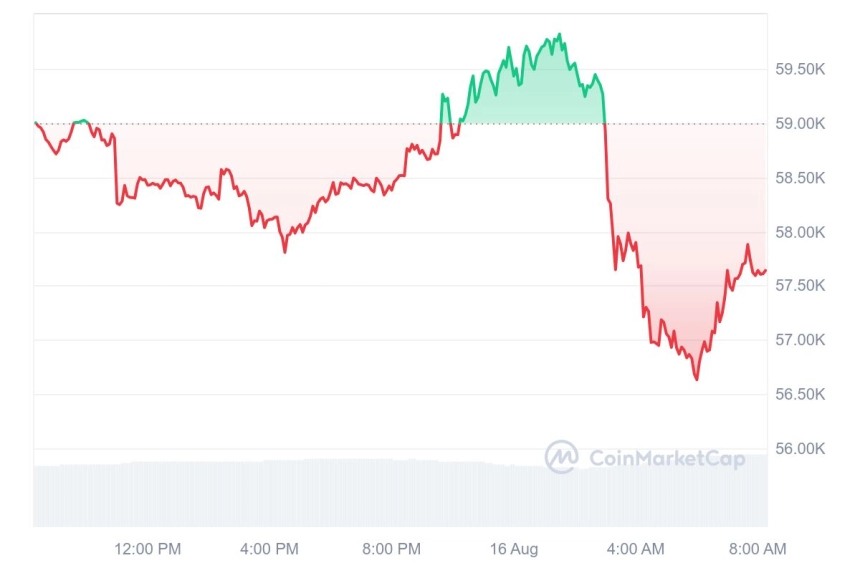Click the 56.00K price axis label
The height and width of the screenshot is (573, 860).
[800, 449]
